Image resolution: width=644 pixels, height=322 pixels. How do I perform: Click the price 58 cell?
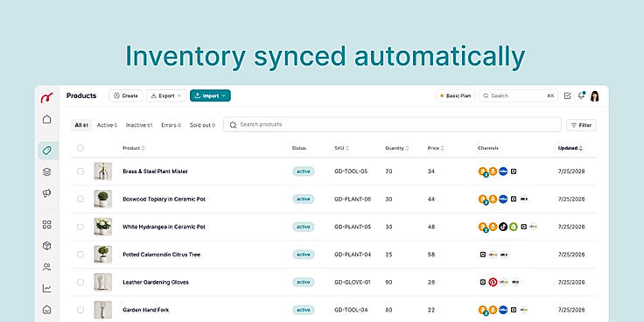pos(430,255)
